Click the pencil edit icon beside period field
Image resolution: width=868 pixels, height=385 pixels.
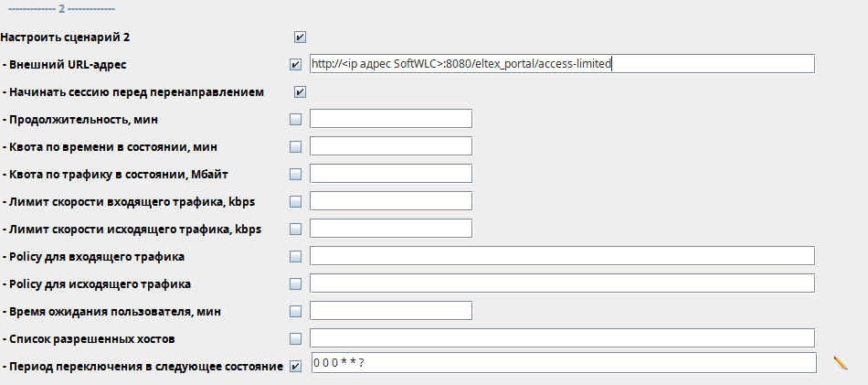point(841,363)
